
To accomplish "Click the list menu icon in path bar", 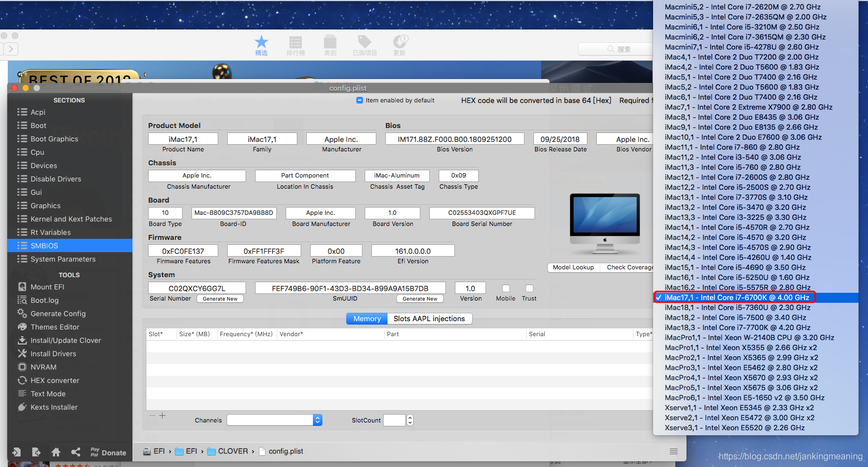I will click(x=674, y=451).
